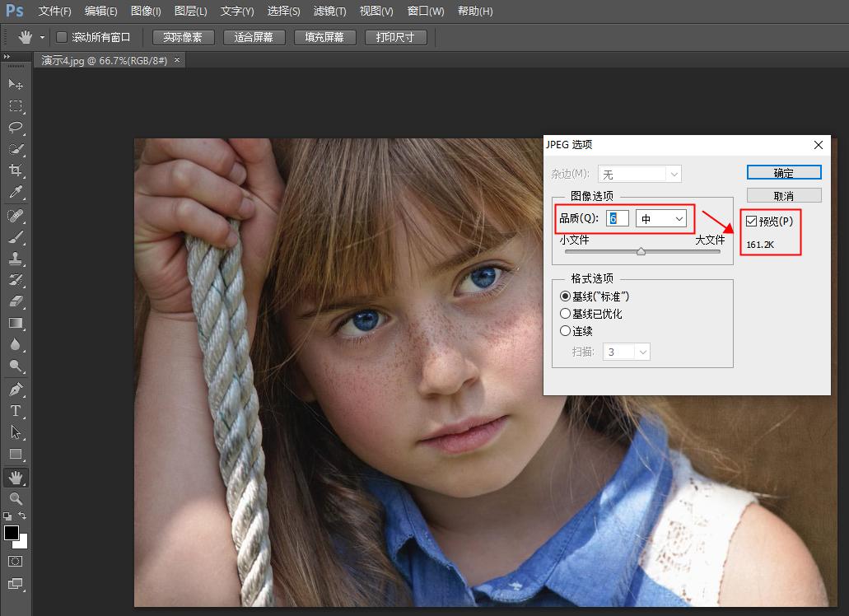This screenshot has height=616, width=849.
Task: Enable the 滚动所有窗口 option
Action: (61, 36)
